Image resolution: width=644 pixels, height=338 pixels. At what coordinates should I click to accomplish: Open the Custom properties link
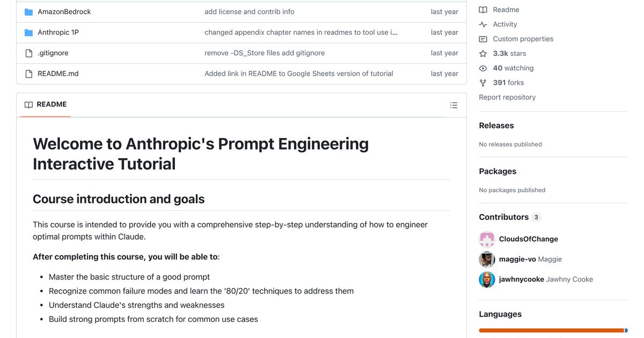523,39
